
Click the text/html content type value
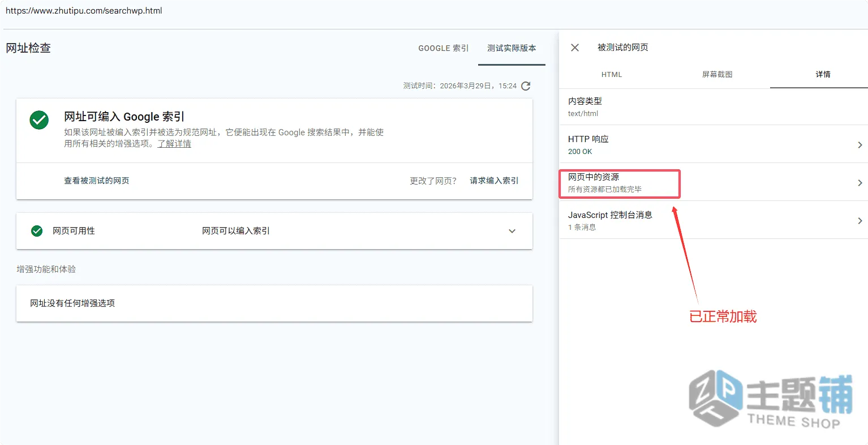tap(583, 114)
